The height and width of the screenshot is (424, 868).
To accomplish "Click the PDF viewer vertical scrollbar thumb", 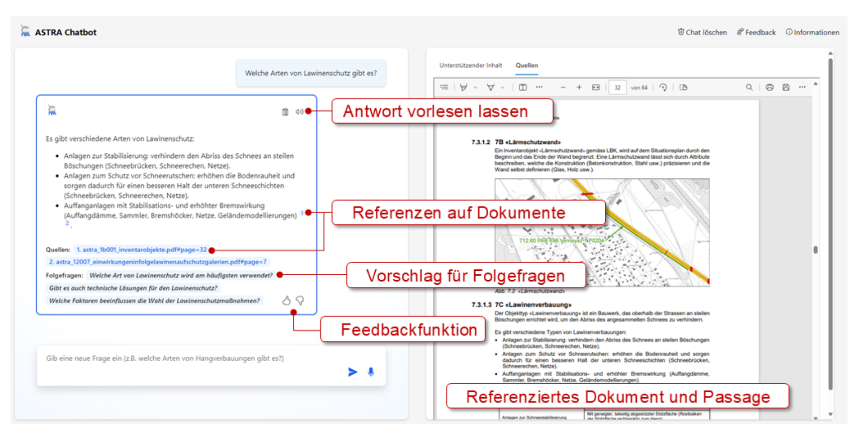I will point(816,250).
